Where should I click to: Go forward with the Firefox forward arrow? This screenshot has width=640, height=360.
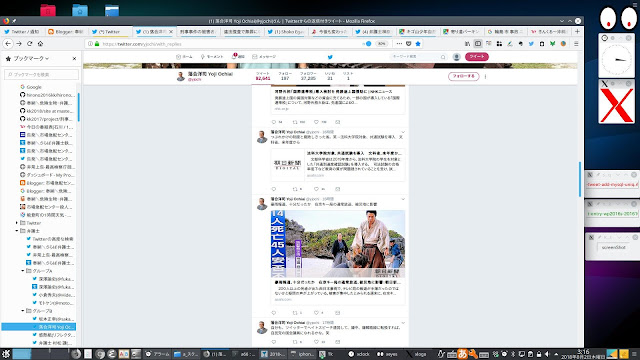19,44
